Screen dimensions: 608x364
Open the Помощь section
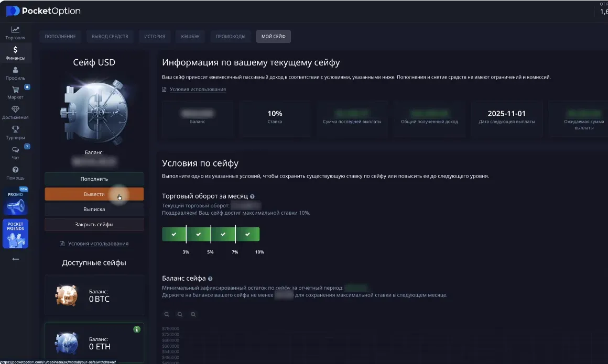[x=15, y=173]
